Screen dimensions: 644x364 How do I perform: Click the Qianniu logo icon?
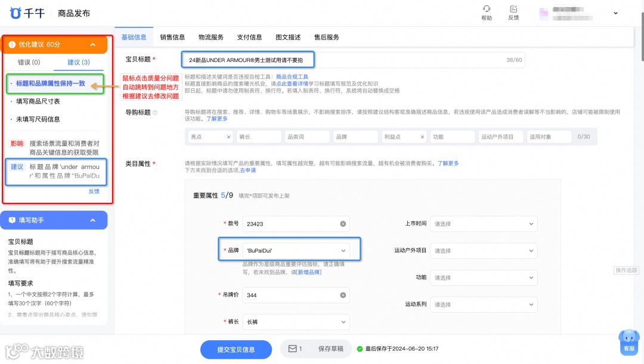[15, 13]
